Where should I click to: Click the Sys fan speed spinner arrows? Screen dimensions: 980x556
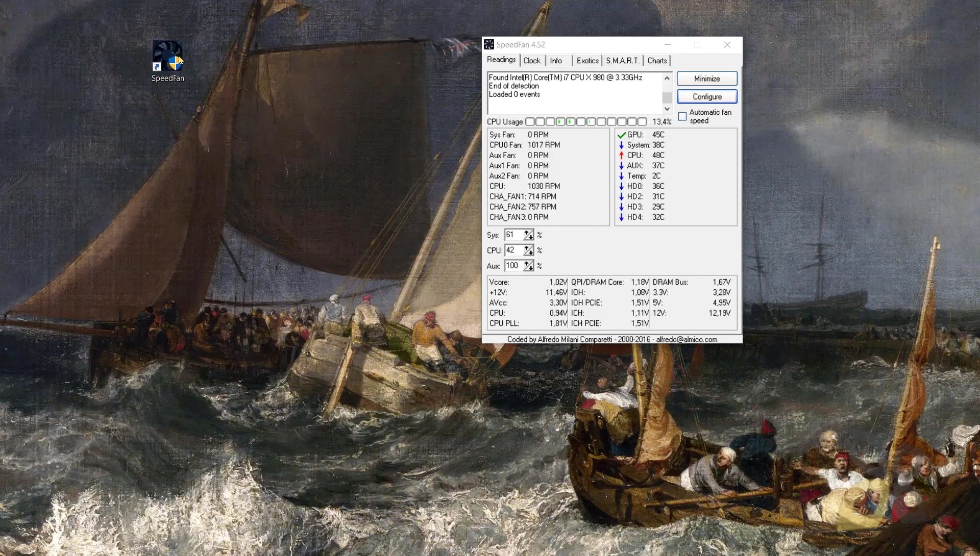coord(528,235)
